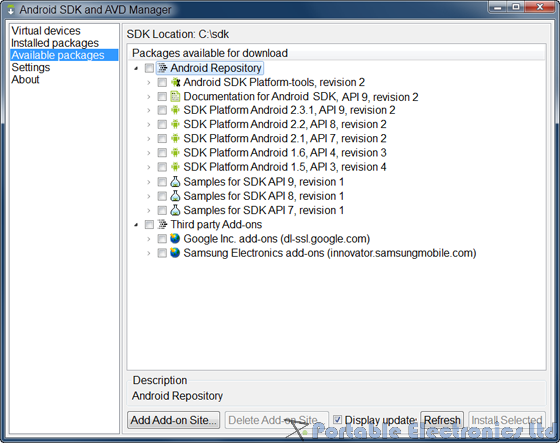This screenshot has height=443, width=560.
Task: Check the Samsung Electronics add-ons checkbox
Action: [x=162, y=253]
